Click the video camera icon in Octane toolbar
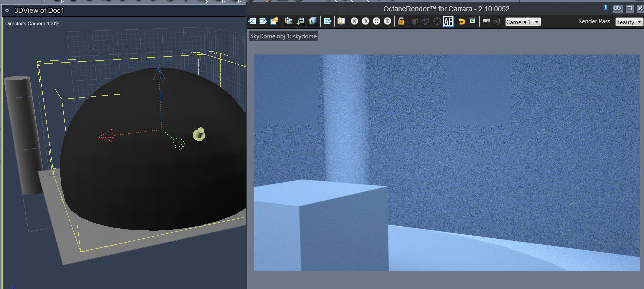This screenshot has height=289, width=644. pos(486,21)
